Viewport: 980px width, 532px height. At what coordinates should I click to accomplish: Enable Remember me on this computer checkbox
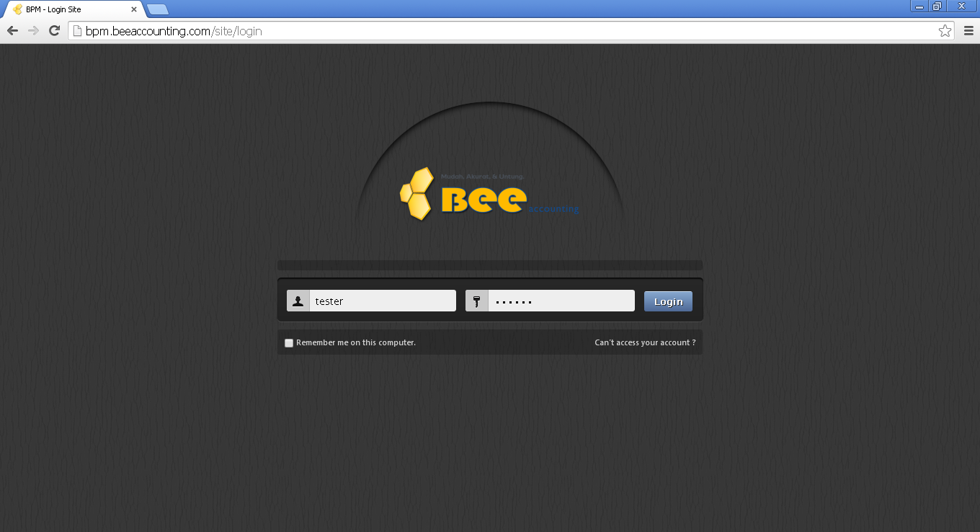[x=289, y=343]
